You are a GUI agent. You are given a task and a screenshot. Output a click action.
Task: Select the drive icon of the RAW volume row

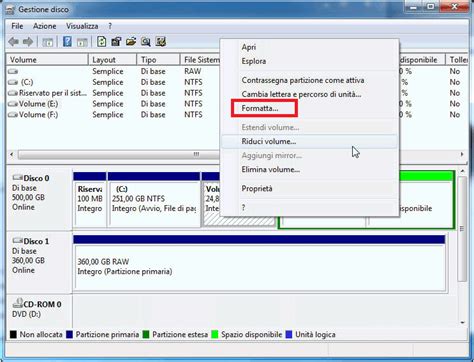[13, 71]
